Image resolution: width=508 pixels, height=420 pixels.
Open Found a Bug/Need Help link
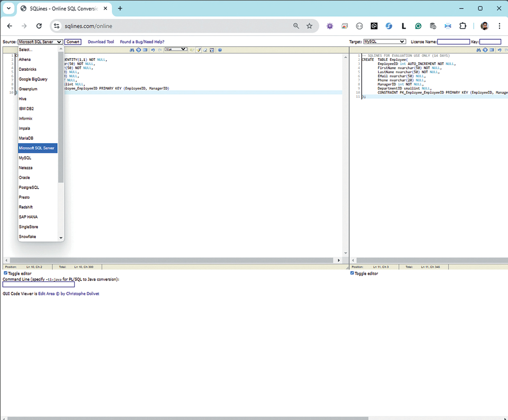[142, 42]
